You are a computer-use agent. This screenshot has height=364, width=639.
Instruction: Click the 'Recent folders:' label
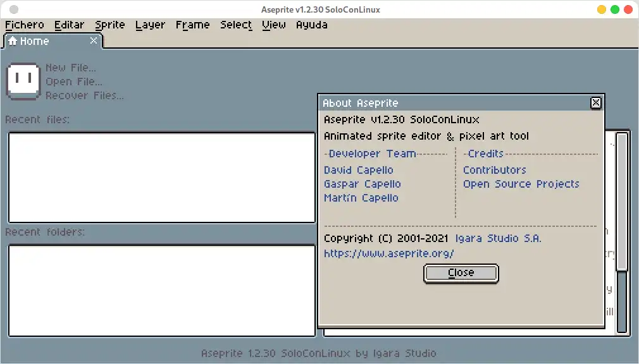click(45, 232)
